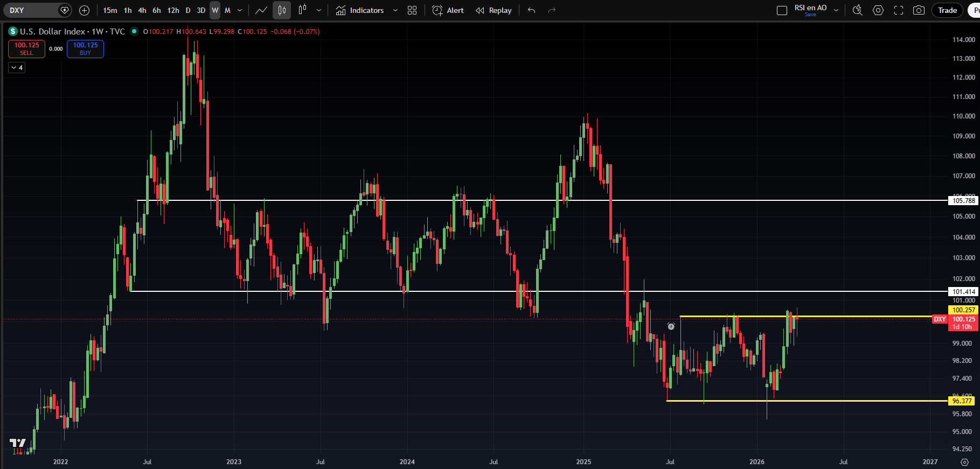Screen dimensions: 980x469
Task: Open the indicator templates grid icon
Action: (412, 10)
